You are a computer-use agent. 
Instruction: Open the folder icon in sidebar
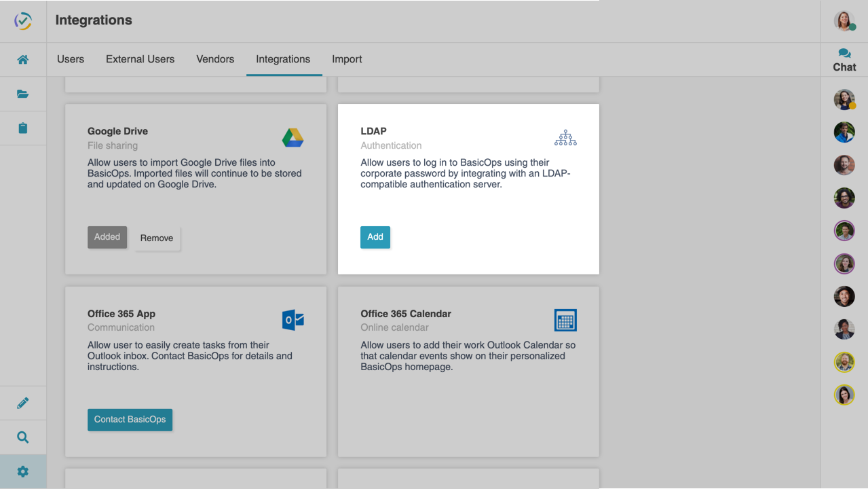click(23, 94)
